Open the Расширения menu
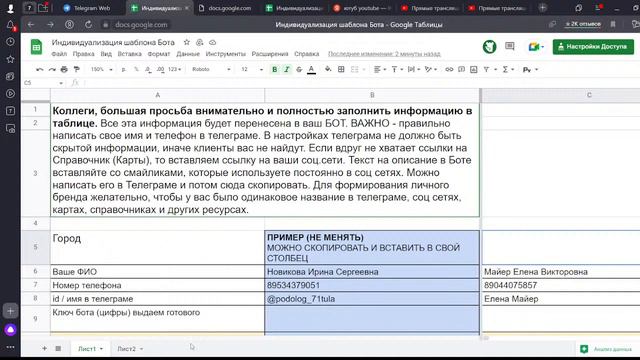Image resolution: width=640 pixels, height=360 pixels. [270, 54]
